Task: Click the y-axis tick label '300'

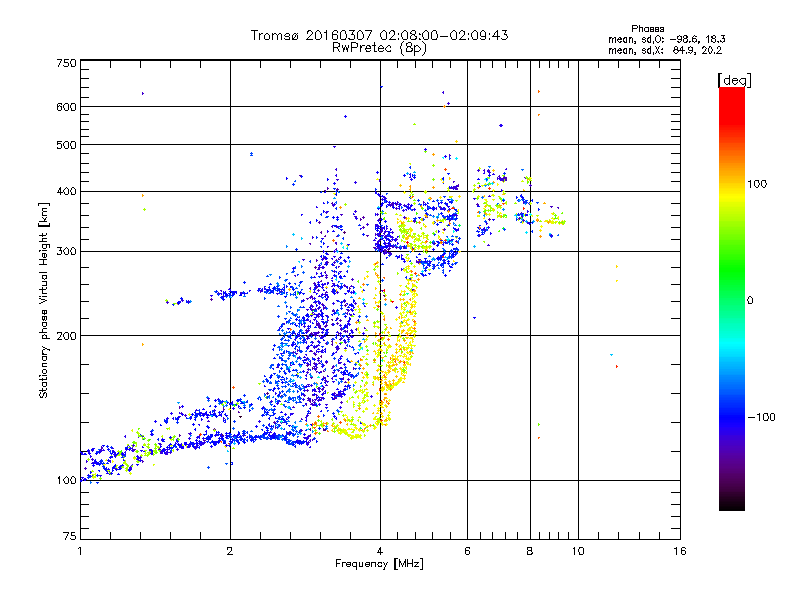Action: [66, 252]
